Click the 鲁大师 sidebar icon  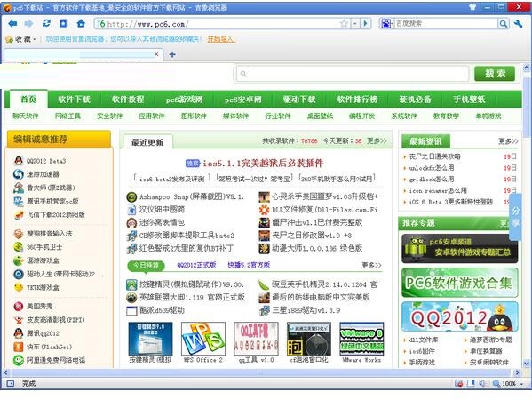pos(19,188)
